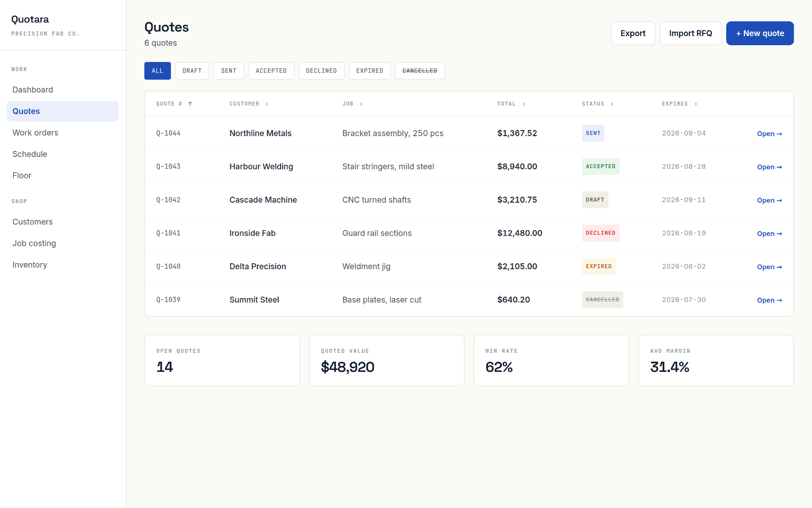
Task: Open Customers in Shop section
Action: (x=63, y=222)
